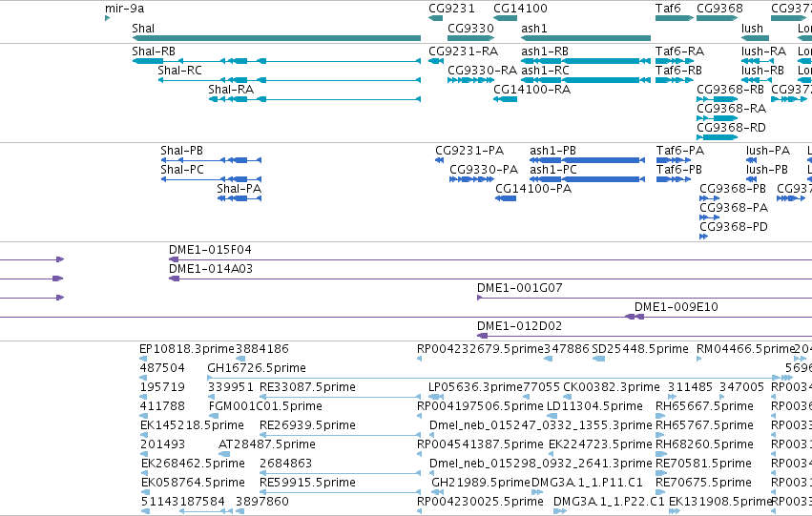
Task: Click the Shal-RA transcript label
Action: click(x=231, y=90)
